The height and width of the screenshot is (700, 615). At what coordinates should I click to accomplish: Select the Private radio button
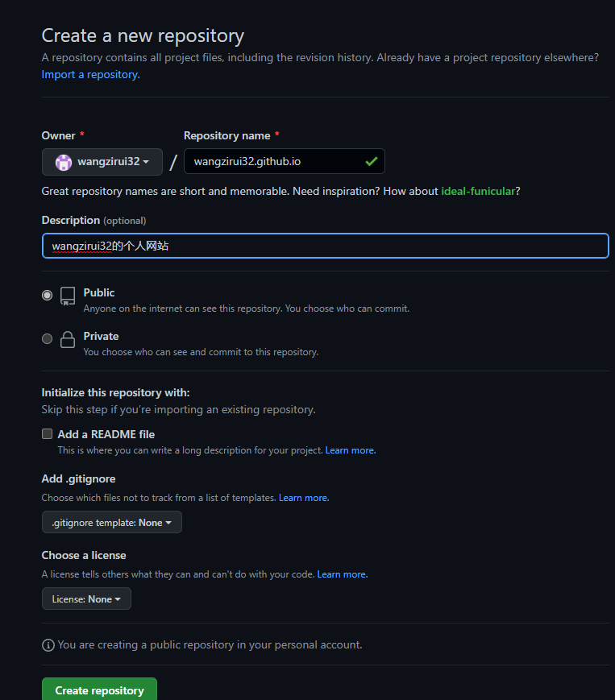pyautogui.click(x=47, y=339)
